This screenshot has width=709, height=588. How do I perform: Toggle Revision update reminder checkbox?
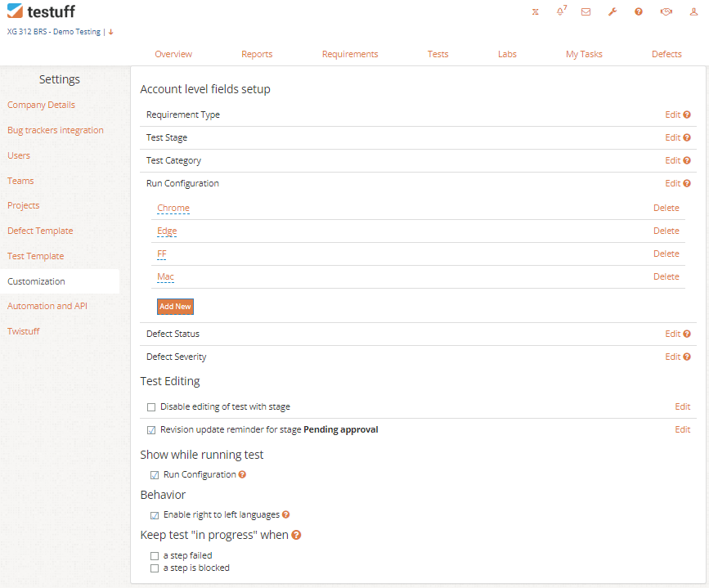[151, 430]
